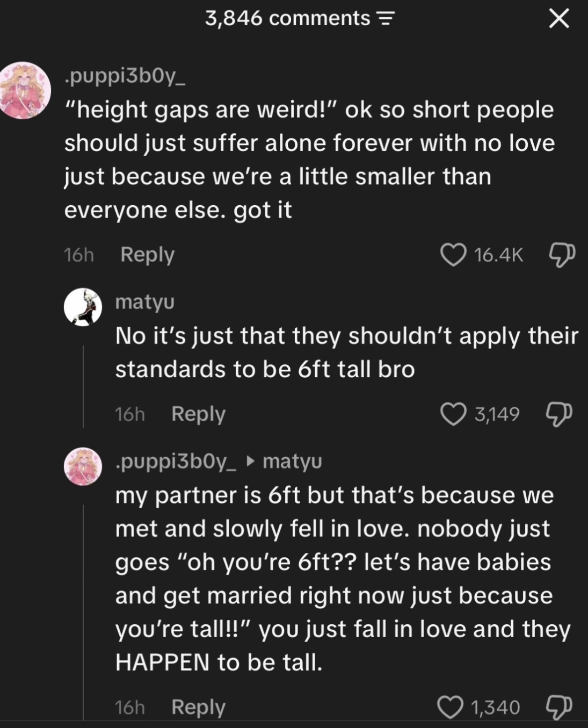Open .puppi3b0y_ avatar on the reply
This screenshot has width=588, height=728.
(x=83, y=466)
